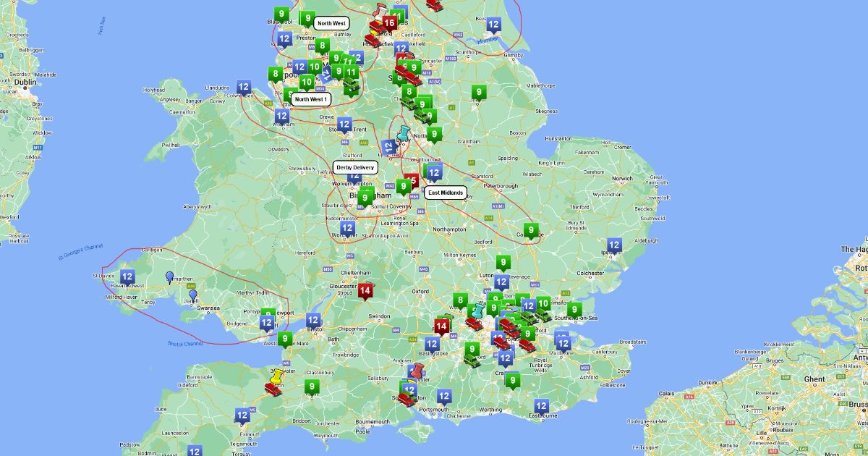Click the green 8 marker near Wycombe
Image resolution: width=868 pixels, height=456 pixels.
460,301
